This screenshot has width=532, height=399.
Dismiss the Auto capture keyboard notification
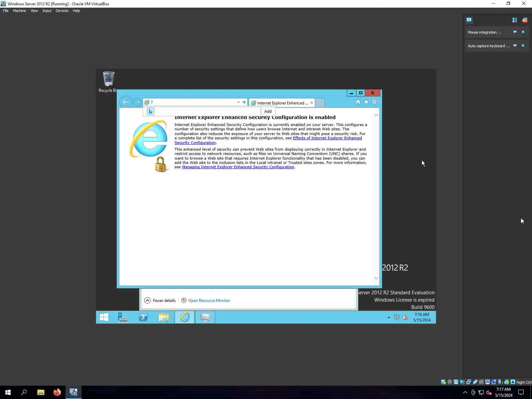[523, 46]
